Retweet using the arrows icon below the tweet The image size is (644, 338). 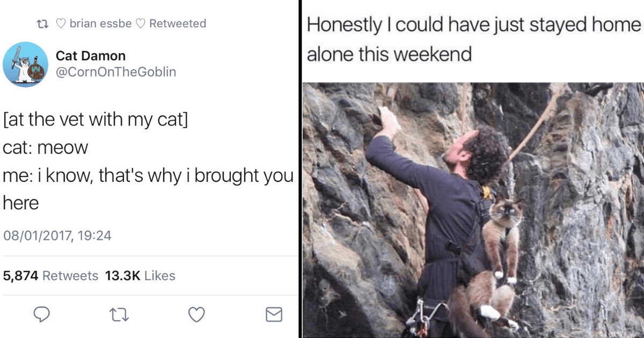120,314
